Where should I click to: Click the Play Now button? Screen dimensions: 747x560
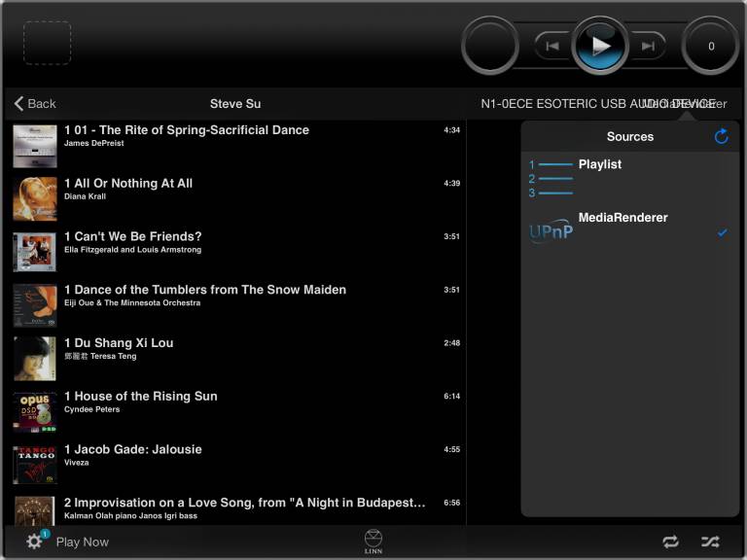coord(83,542)
